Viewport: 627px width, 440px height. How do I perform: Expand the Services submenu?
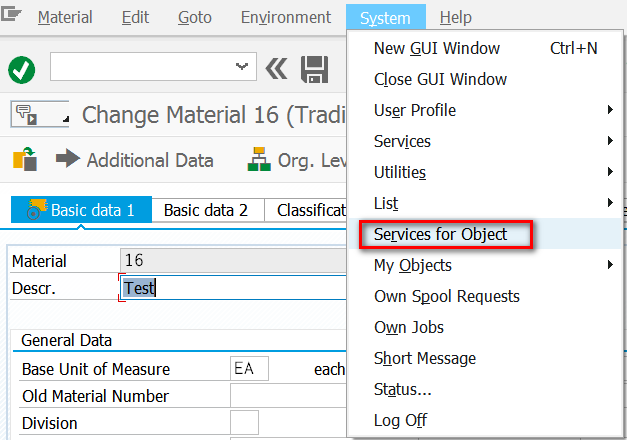[x=485, y=141]
